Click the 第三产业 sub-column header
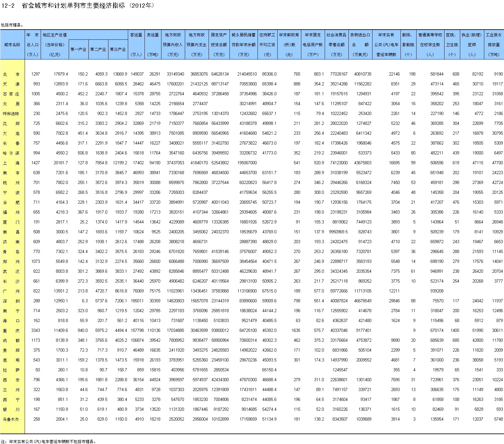Screen dimensions: 504x444 tap(118, 49)
